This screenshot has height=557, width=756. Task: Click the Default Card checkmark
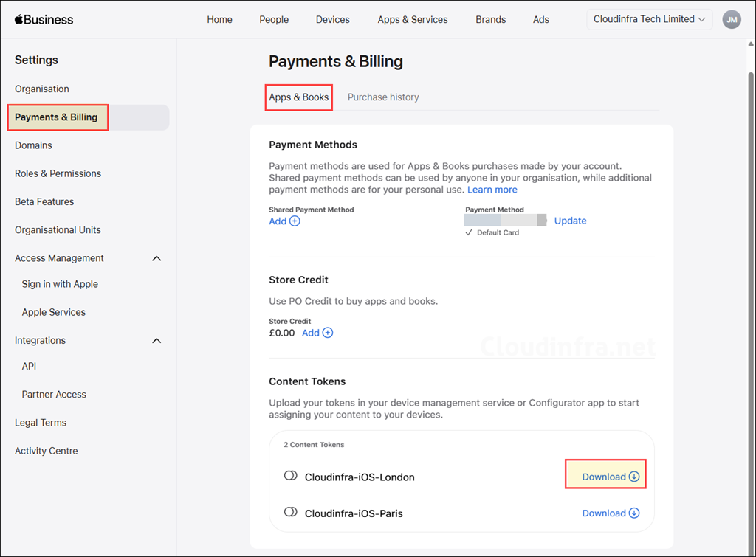tap(469, 232)
